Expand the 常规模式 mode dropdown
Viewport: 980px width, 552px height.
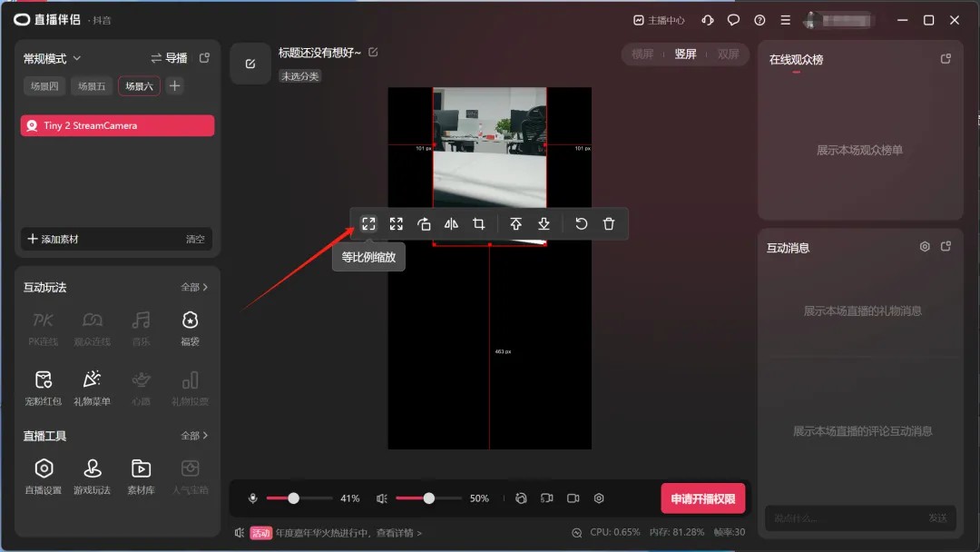pyautogui.click(x=53, y=58)
